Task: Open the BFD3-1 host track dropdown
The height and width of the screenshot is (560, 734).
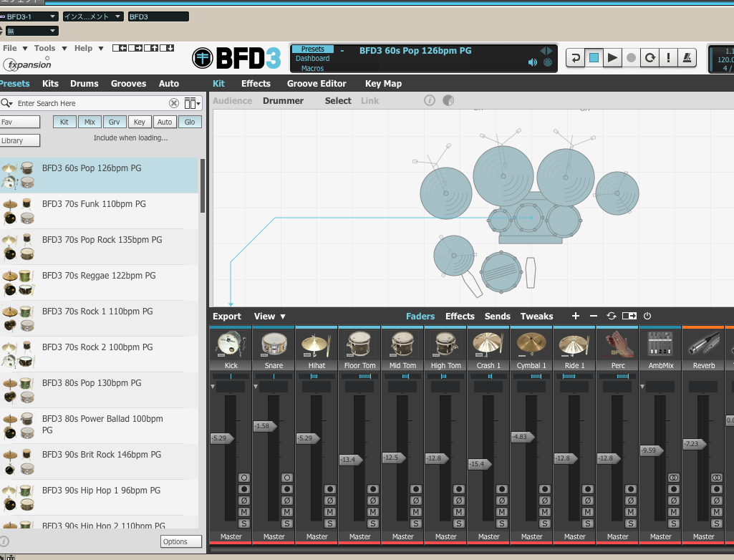Action: (x=29, y=16)
